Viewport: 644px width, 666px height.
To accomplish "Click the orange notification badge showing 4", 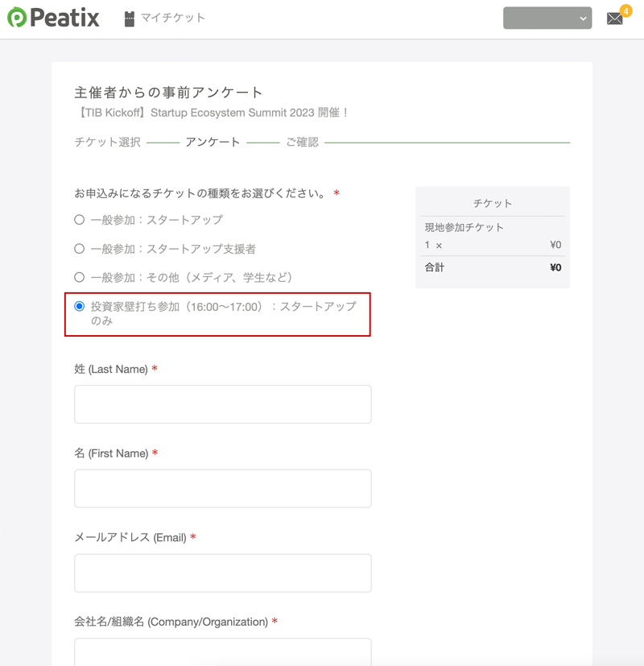I will coord(625,10).
